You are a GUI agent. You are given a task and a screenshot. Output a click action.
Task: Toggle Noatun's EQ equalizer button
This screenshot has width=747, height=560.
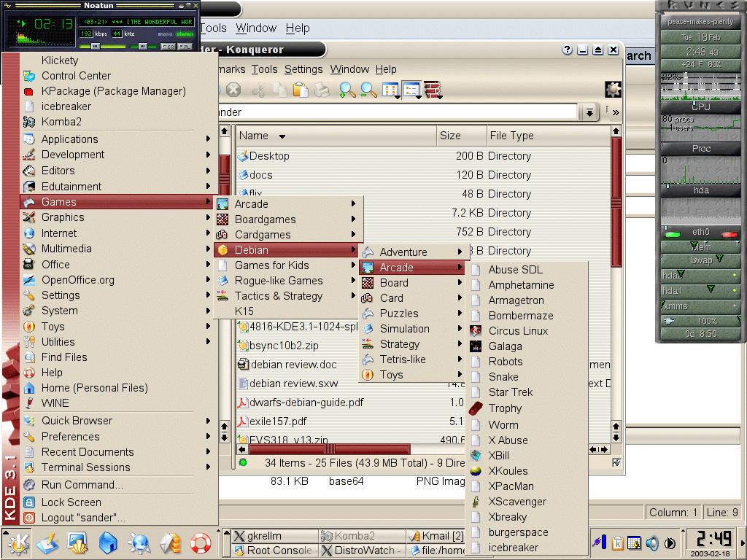(167, 47)
